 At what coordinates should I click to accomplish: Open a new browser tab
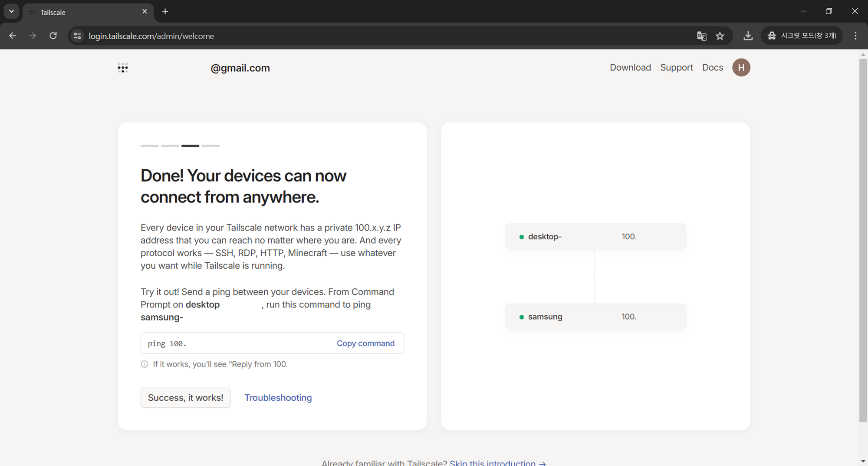[x=165, y=12]
